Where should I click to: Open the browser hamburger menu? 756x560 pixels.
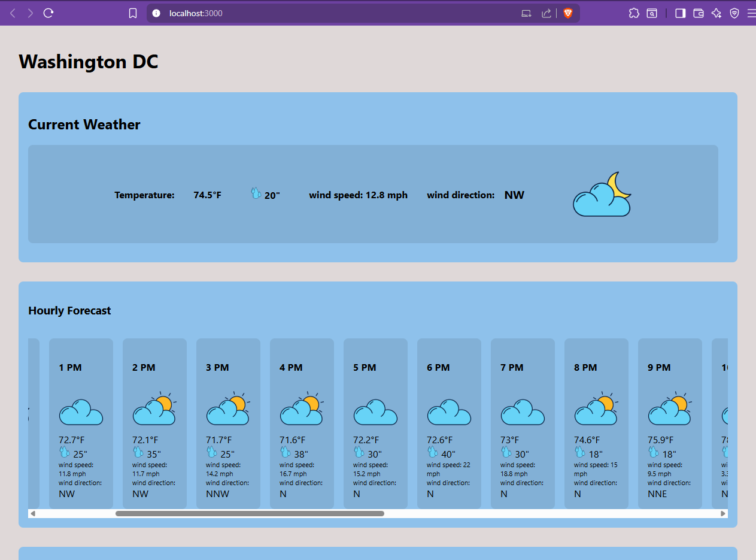tap(751, 13)
